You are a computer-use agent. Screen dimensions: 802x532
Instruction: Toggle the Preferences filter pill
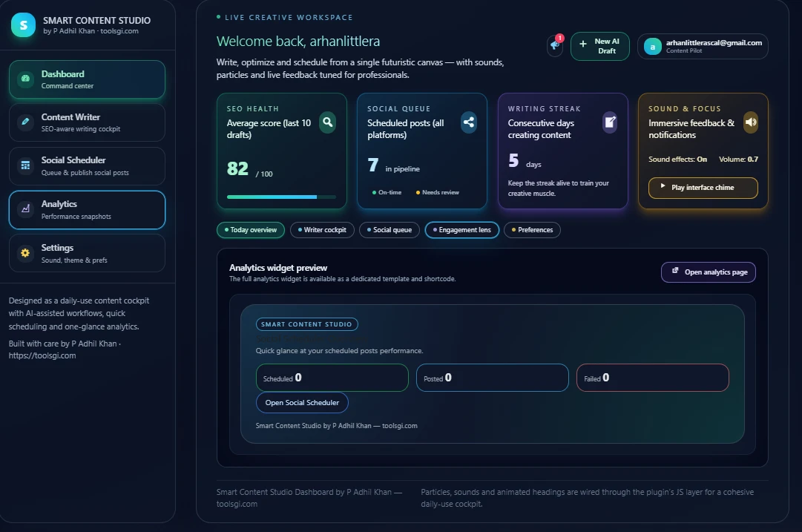point(532,230)
